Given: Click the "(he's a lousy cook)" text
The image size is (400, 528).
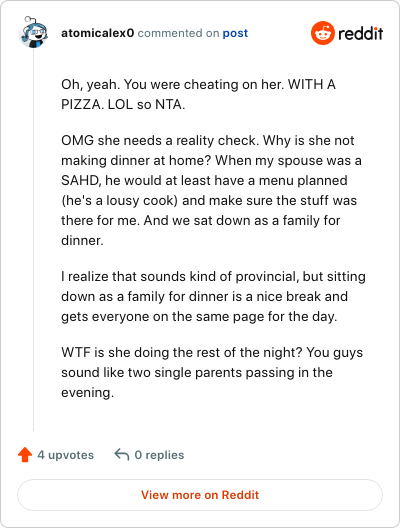Looking at the screenshot, I should pyautogui.click(x=119, y=201).
